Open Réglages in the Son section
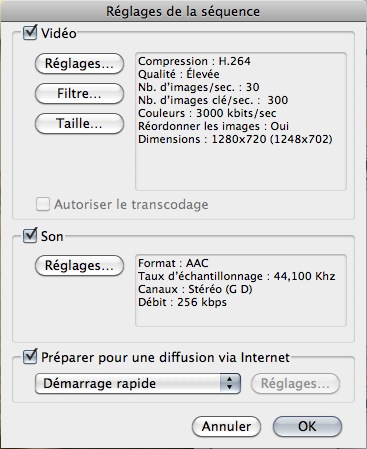The image size is (367, 449). coord(79,265)
